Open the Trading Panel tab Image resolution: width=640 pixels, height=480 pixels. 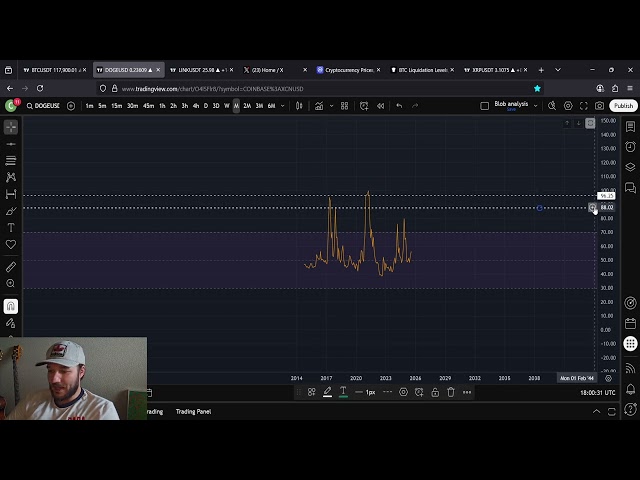tap(193, 411)
